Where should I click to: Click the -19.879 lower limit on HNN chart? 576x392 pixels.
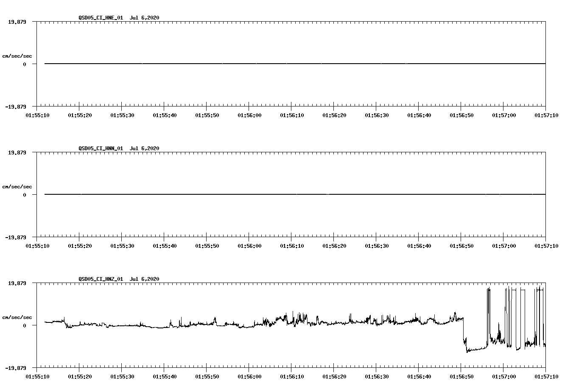[16, 237]
